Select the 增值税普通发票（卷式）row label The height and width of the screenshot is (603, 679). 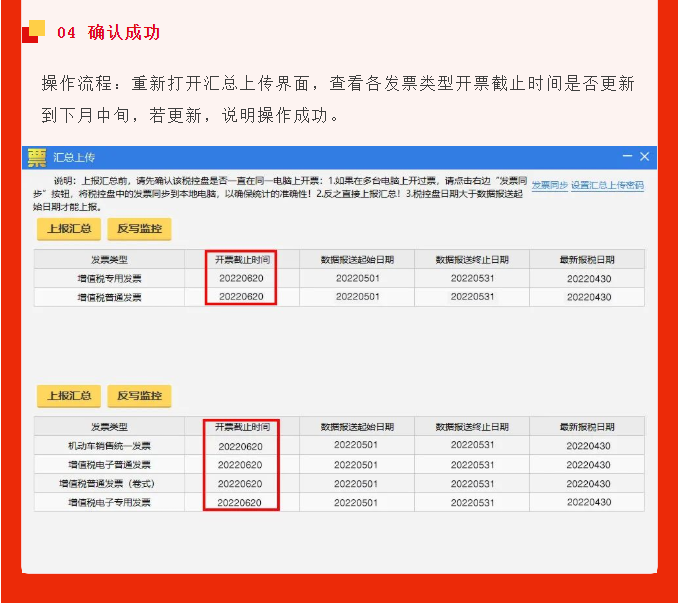tap(107, 483)
